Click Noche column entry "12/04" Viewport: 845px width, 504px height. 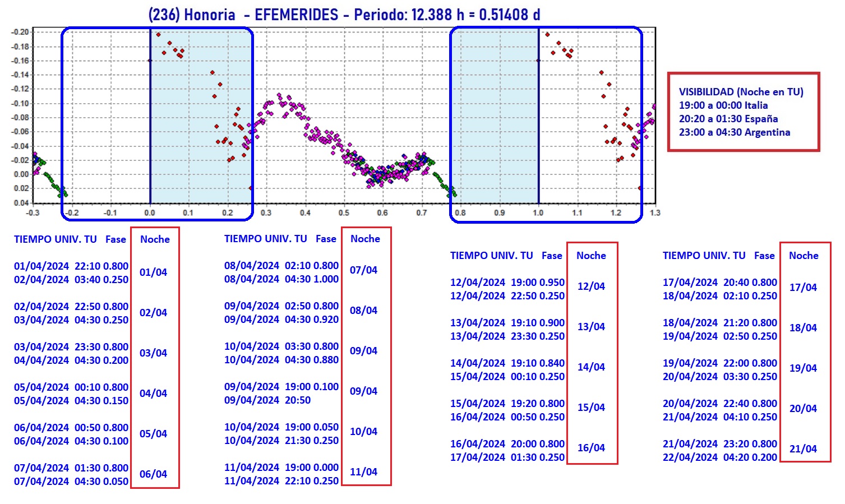pyautogui.click(x=591, y=286)
